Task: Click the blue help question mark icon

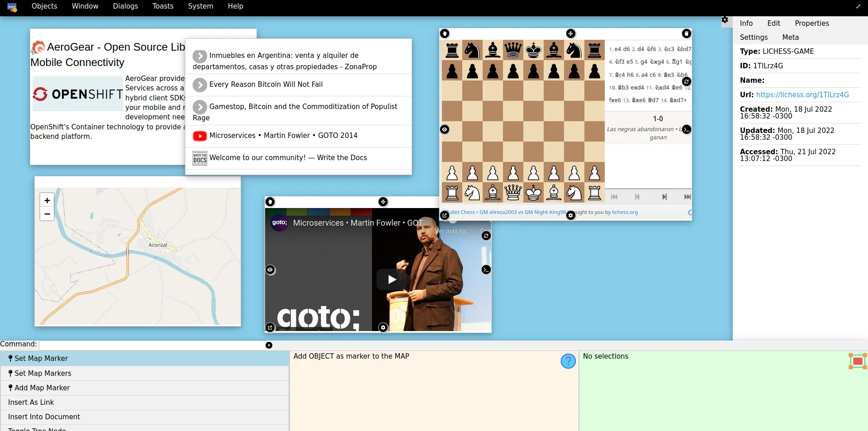Action: [x=568, y=361]
